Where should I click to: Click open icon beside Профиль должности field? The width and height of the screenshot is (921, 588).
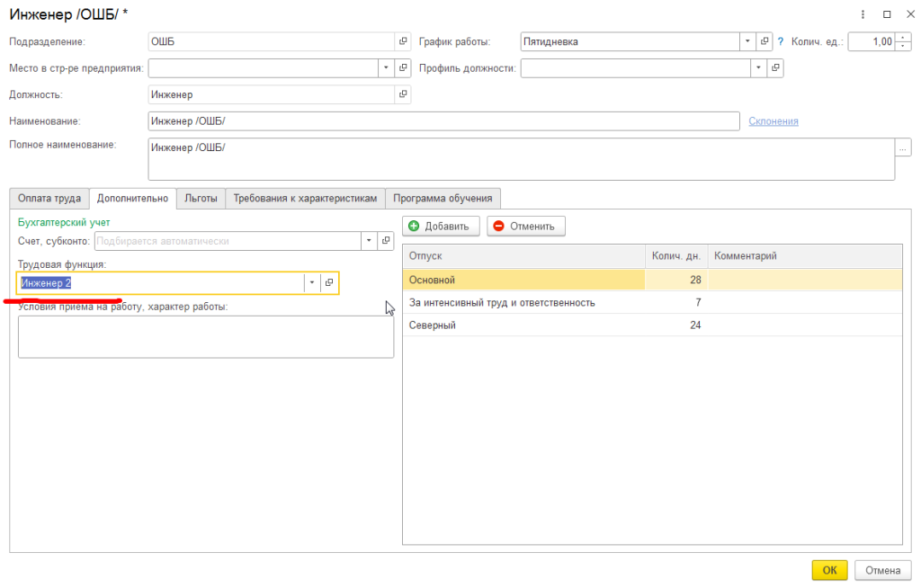775,68
